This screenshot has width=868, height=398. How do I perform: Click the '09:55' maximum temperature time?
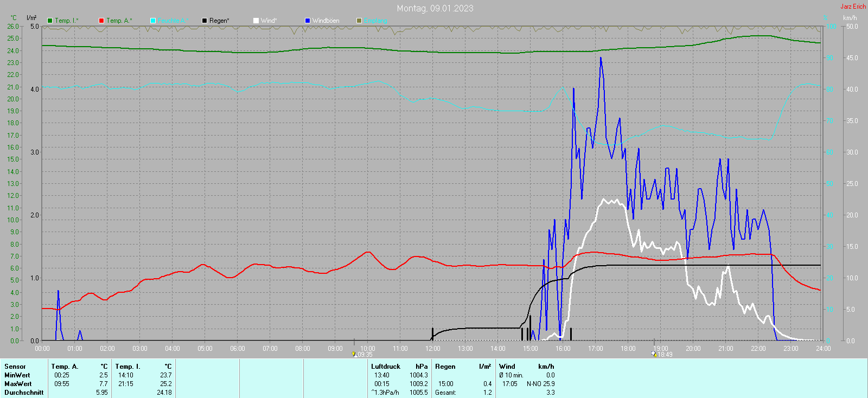click(x=62, y=384)
